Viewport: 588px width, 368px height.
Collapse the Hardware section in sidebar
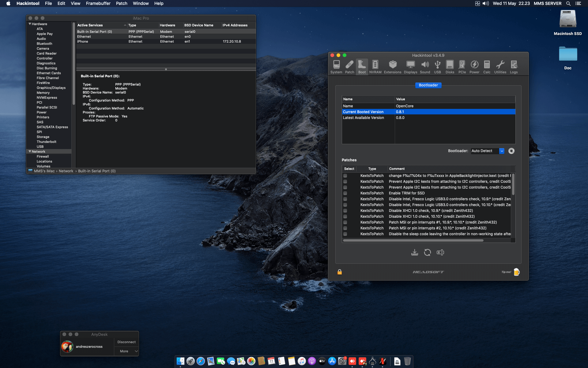30,24
